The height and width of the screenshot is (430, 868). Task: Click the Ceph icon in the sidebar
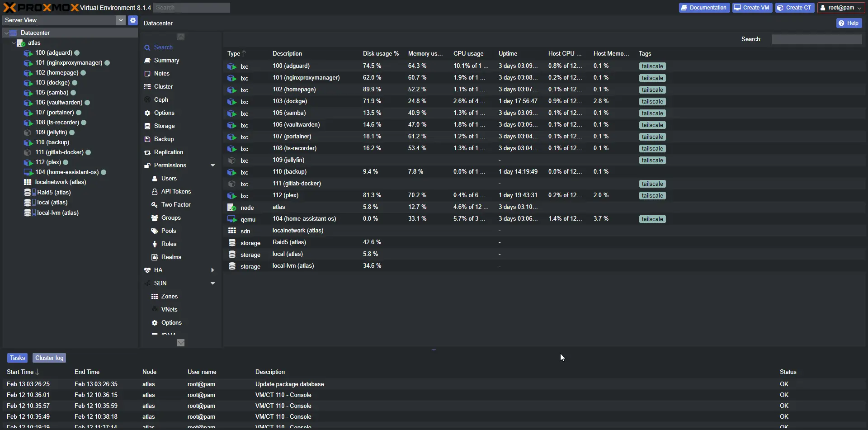(147, 100)
